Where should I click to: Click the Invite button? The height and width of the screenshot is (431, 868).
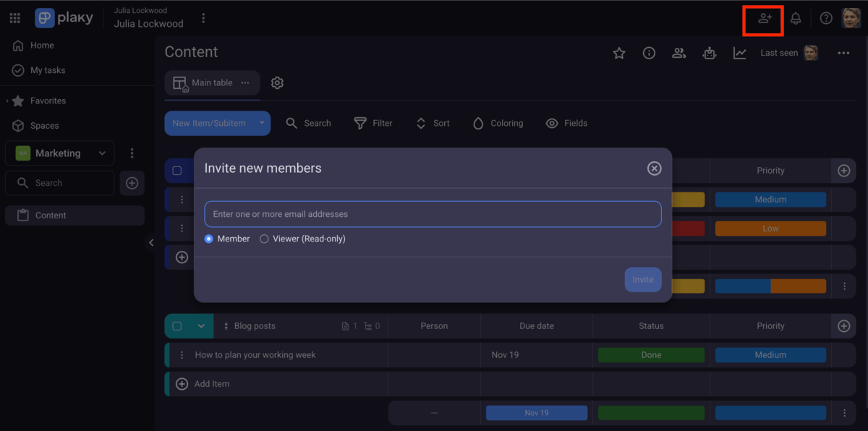point(642,280)
